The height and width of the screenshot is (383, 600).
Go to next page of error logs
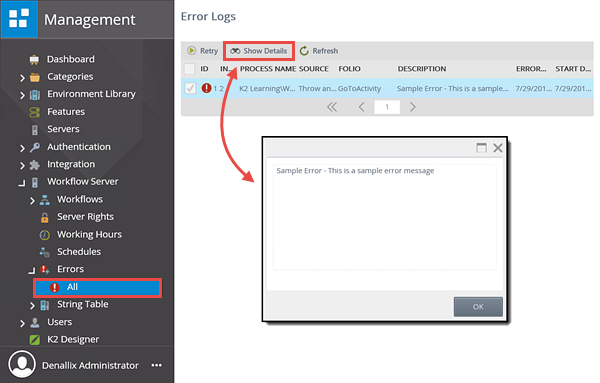[412, 107]
